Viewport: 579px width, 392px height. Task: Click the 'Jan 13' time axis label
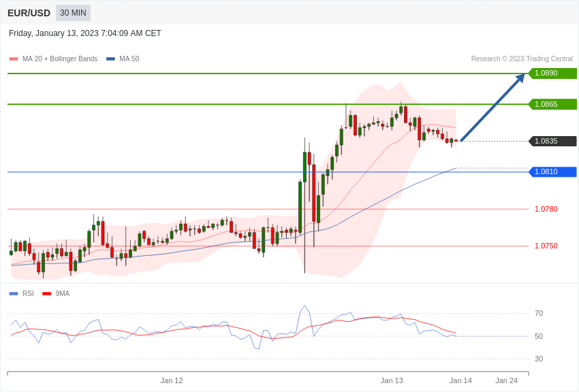click(x=392, y=380)
